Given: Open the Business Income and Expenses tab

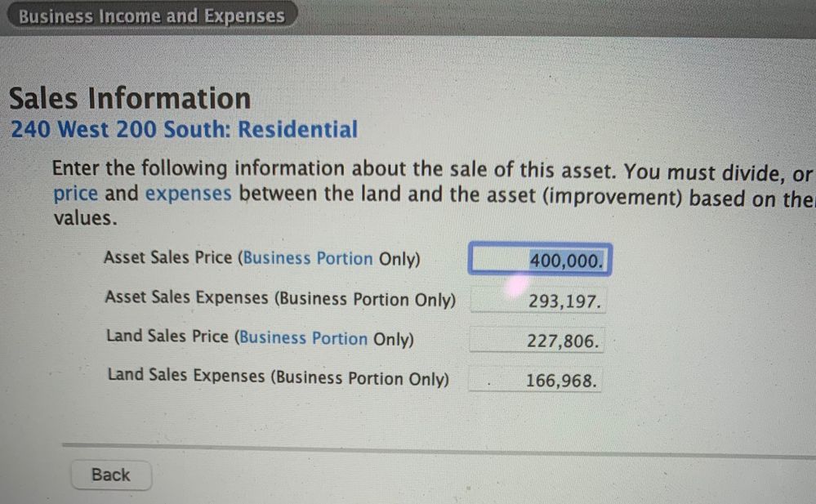Looking at the screenshot, I should [151, 16].
